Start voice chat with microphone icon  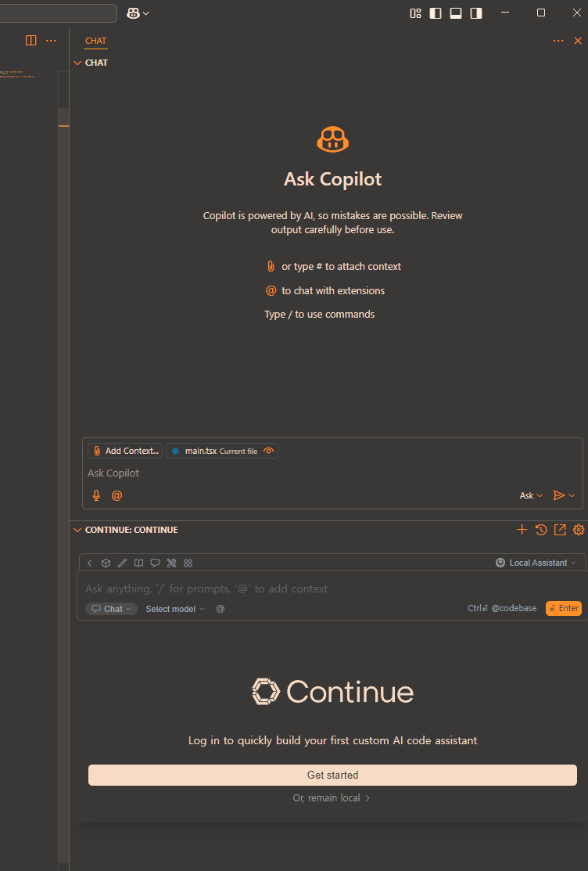click(x=96, y=495)
